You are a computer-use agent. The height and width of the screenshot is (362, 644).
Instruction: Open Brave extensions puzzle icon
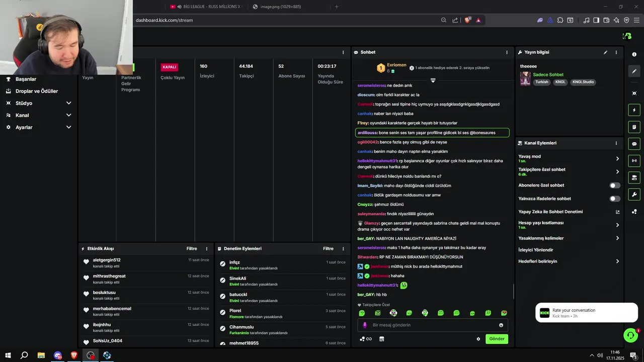coord(560,20)
